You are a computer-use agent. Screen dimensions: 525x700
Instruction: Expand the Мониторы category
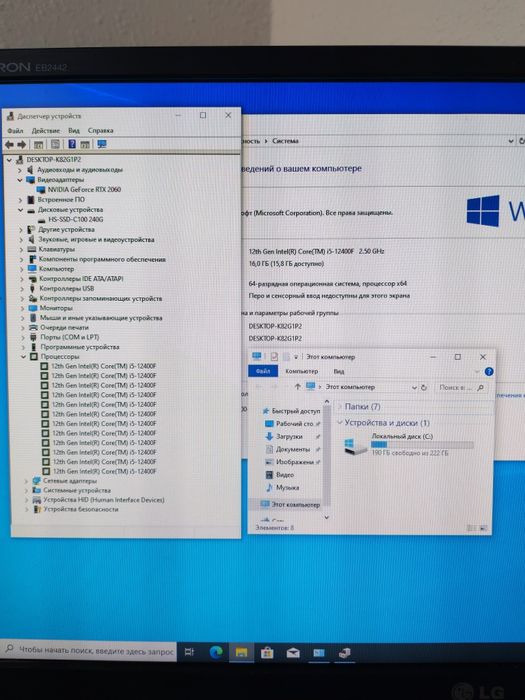tap(22, 308)
